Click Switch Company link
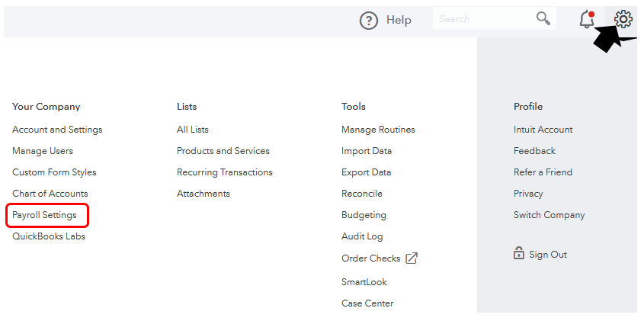Viewport: 644px width, 321px height. pos(549,215)
